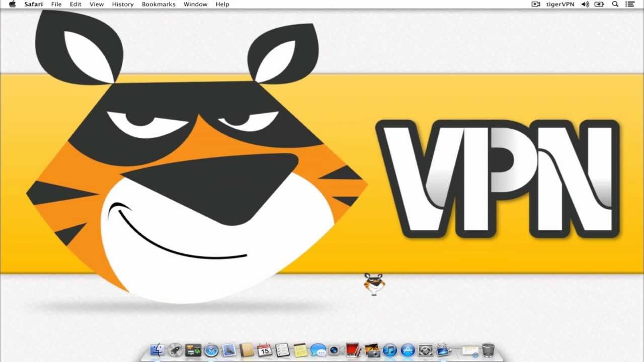Open the volume control in menu bar
The image size is (644, 362).
click(x=585, y=4)
